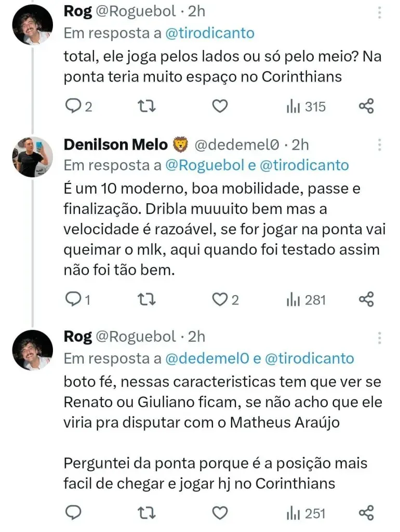Share Rog's last tweet
This screenshot has height=532, width=400.
point(366,513)
